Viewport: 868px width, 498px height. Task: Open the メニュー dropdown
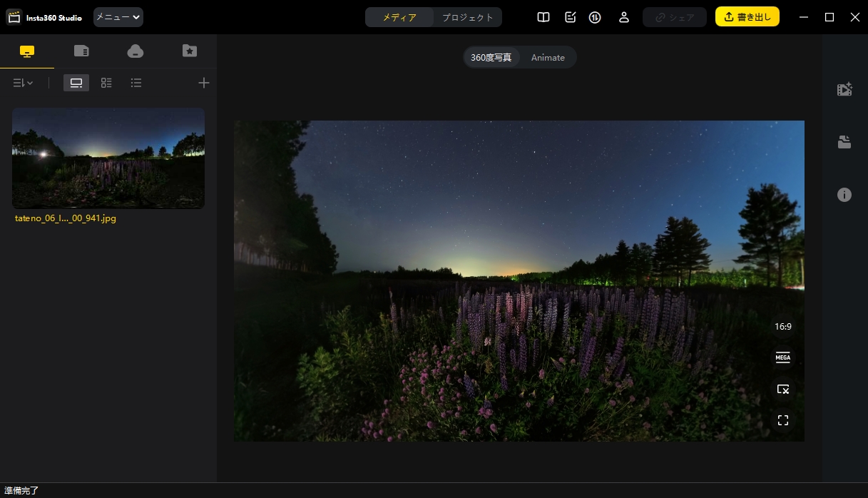coord(118,16)
